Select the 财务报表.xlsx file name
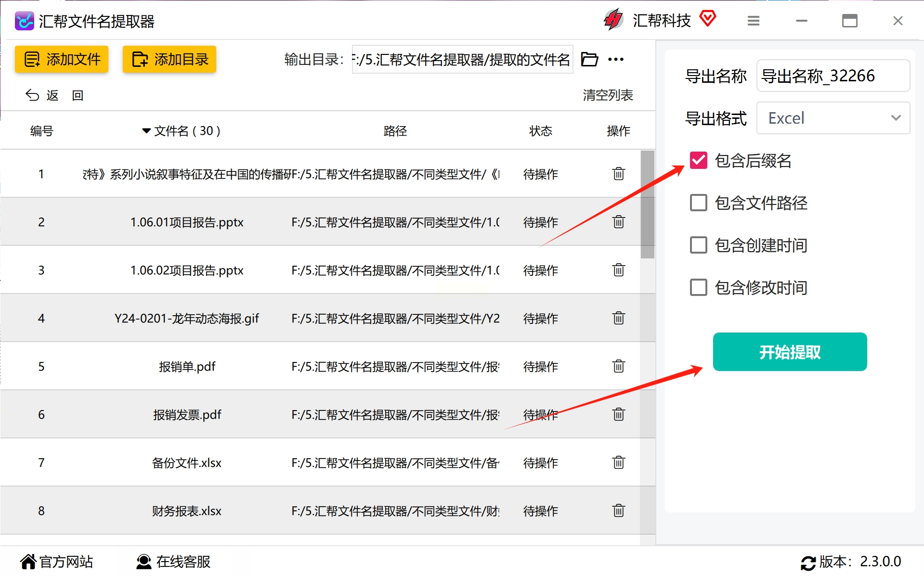 coord(187,511)
